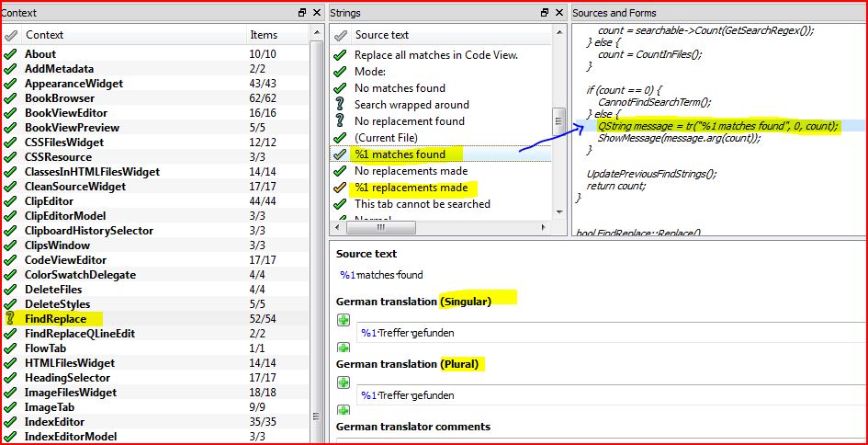Click the right arrow of Strings horizontal scrollbar

[543, 227]
